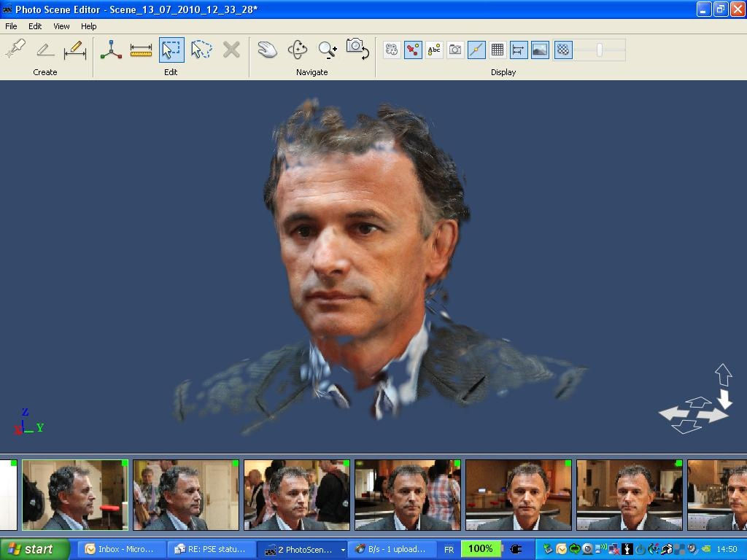Select the rectangular selection tool
The width and height of the screenshot is (747, 560).
pos(171,50)
